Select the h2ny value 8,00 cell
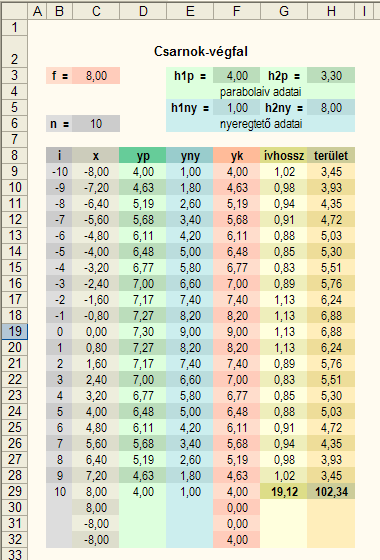This screenshot has height=560, width=380. 331,108
